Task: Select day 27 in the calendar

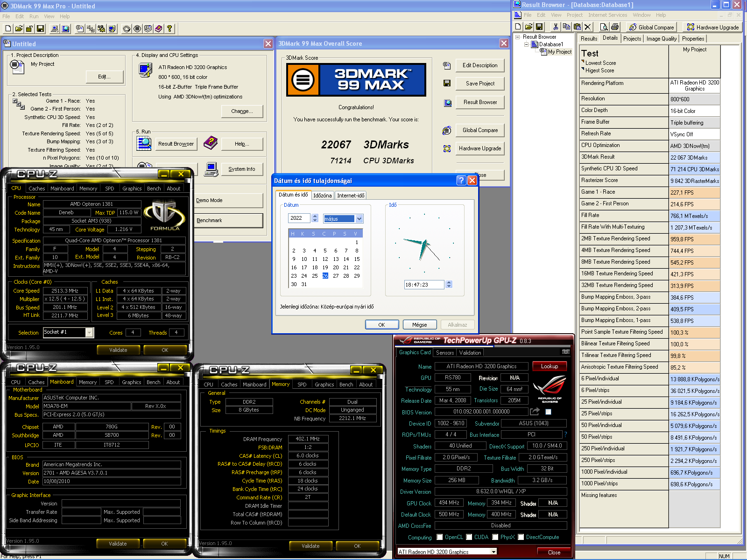Action: pyautogui.click(x=336, y=276)
